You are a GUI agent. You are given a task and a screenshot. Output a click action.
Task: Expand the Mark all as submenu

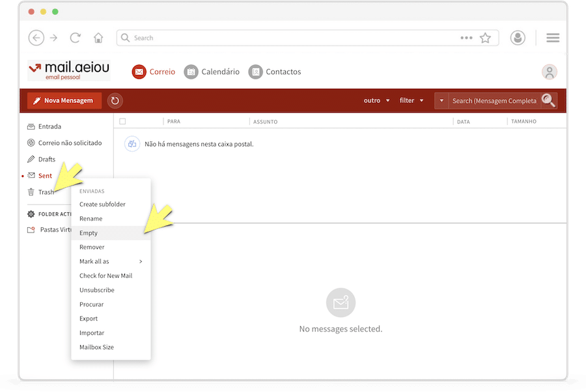tap(111, 261)
